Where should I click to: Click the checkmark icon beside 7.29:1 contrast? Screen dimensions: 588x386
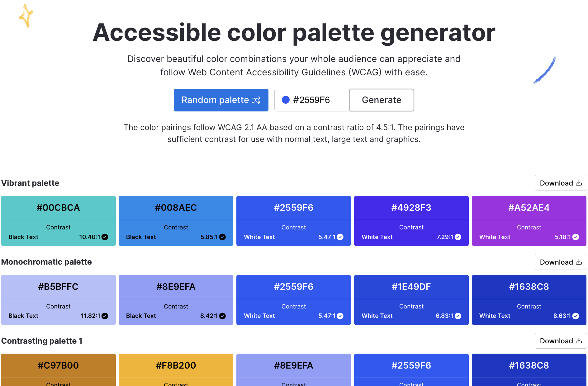[458, 237]
